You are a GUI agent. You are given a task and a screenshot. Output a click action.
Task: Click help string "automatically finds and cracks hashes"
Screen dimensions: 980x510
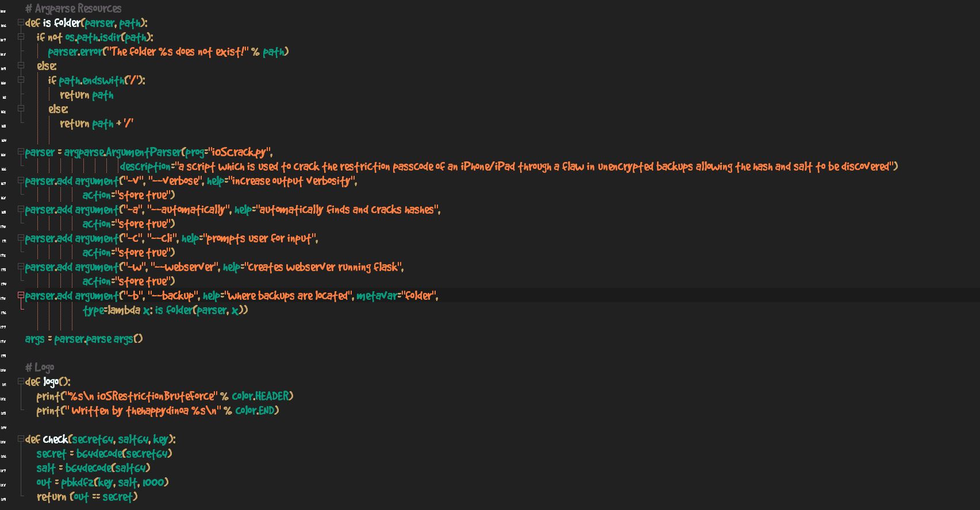tap(347, 210)
